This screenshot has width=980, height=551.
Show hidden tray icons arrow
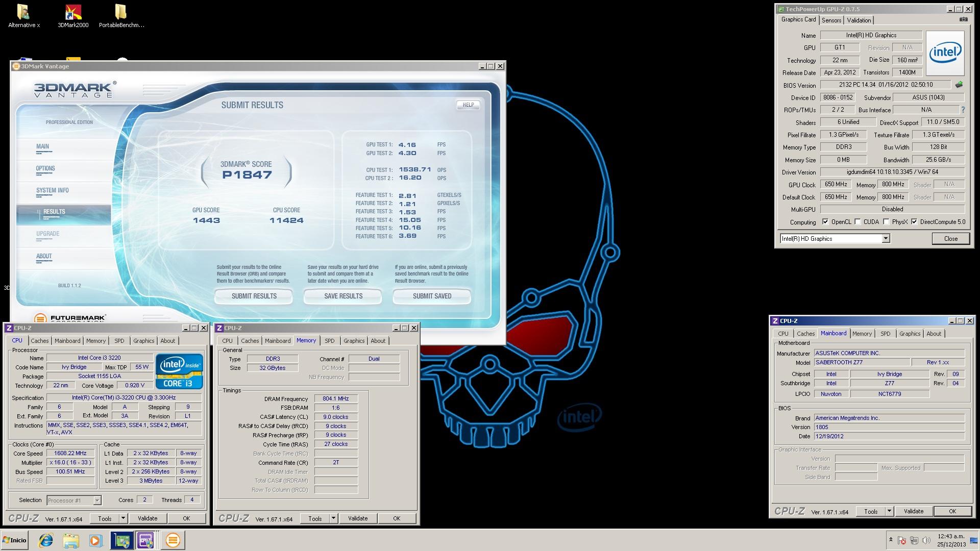(x=891, y=540)
